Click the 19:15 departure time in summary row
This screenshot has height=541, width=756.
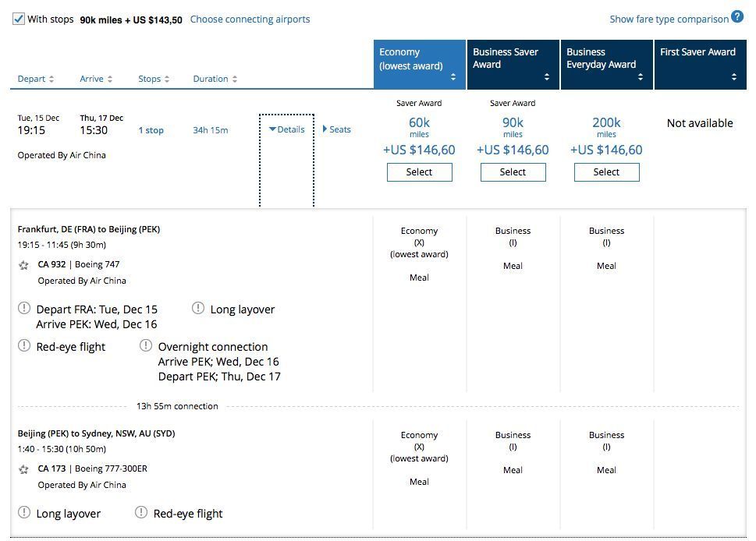[31, 130]
